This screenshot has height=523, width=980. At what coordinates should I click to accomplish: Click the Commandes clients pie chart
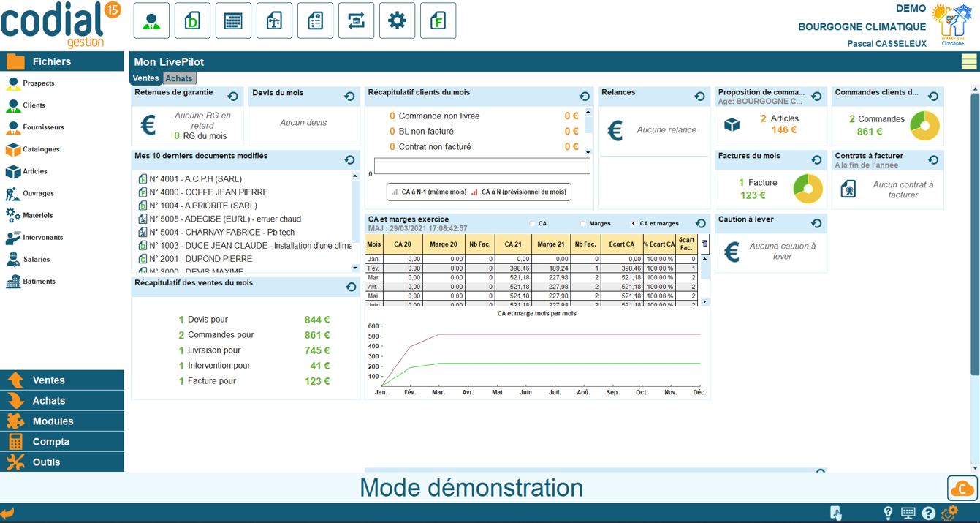click(925, 127)
